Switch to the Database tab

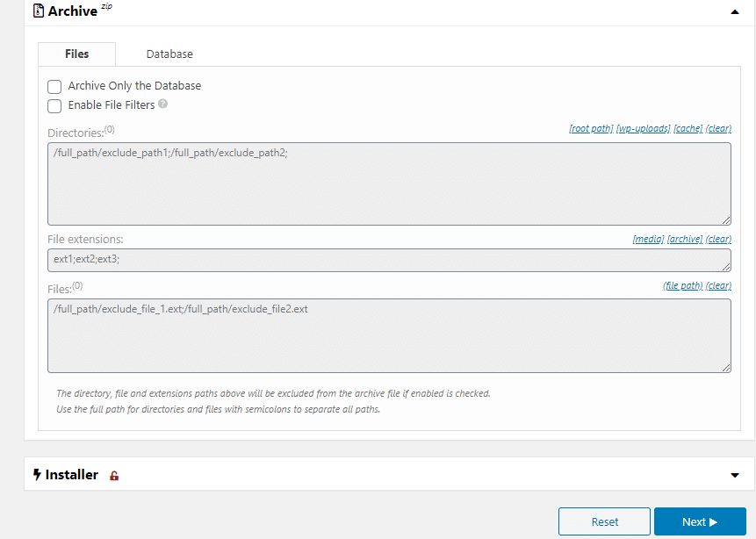coord(169,54)
